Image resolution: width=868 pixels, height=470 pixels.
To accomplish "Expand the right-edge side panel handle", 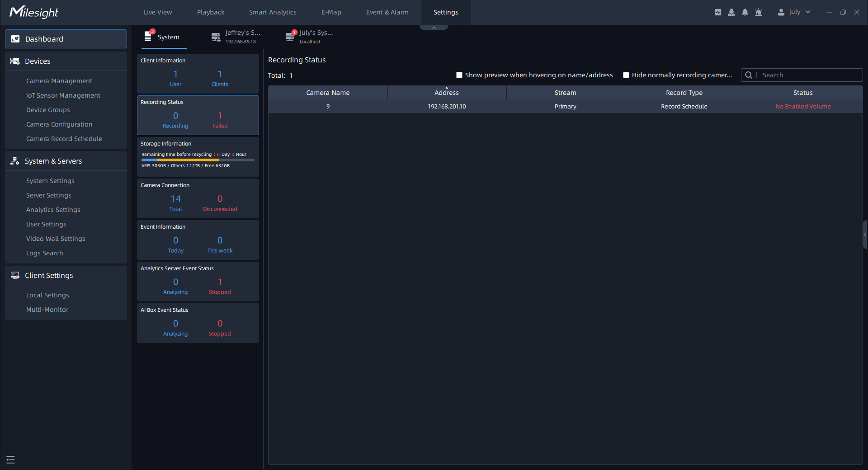I will coord(864,235).
